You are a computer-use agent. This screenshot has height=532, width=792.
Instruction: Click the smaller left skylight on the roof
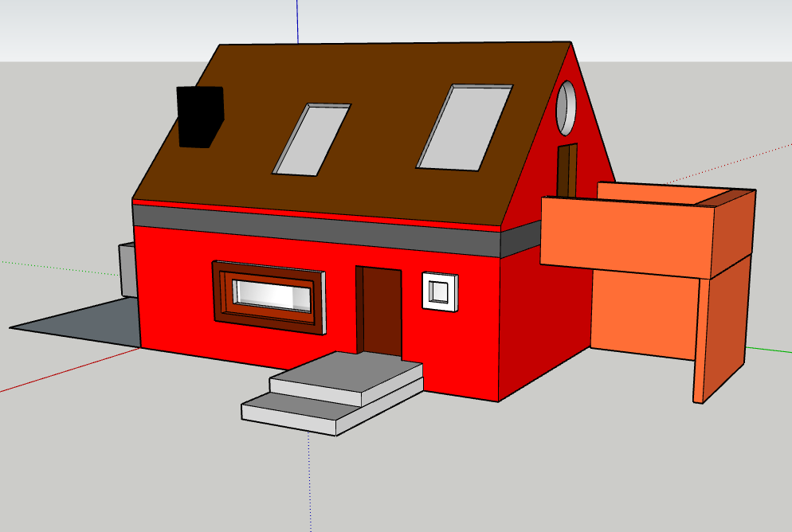[x=311, y=140]
